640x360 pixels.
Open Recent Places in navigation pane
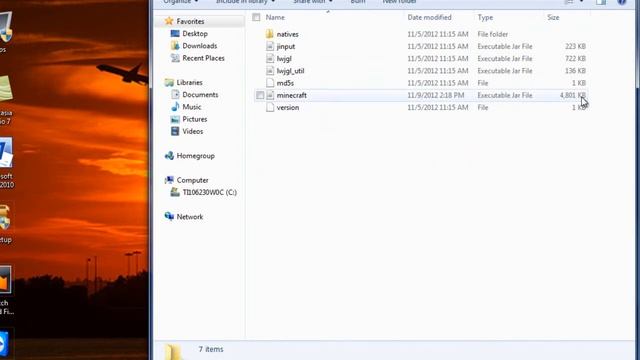pos(203,58)
